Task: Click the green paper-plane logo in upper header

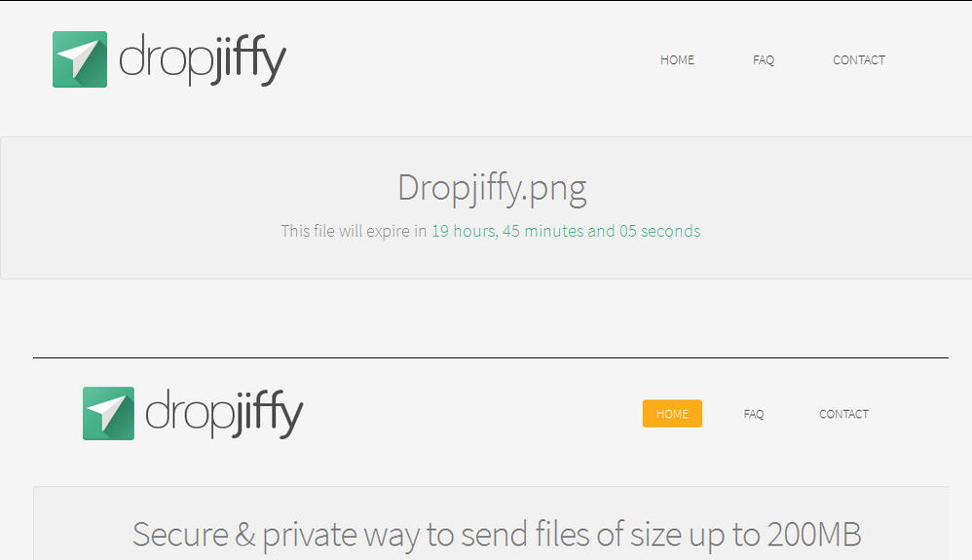Action: [x=79, y=59]
